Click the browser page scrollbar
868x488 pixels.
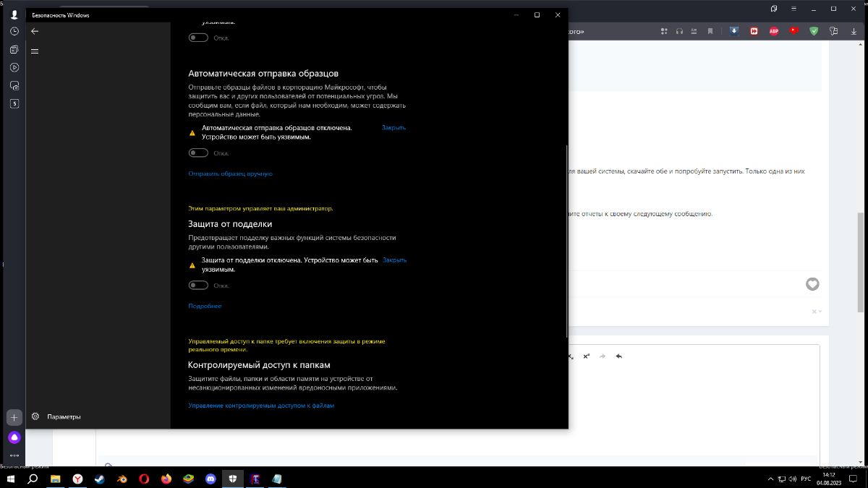[860, 262]
